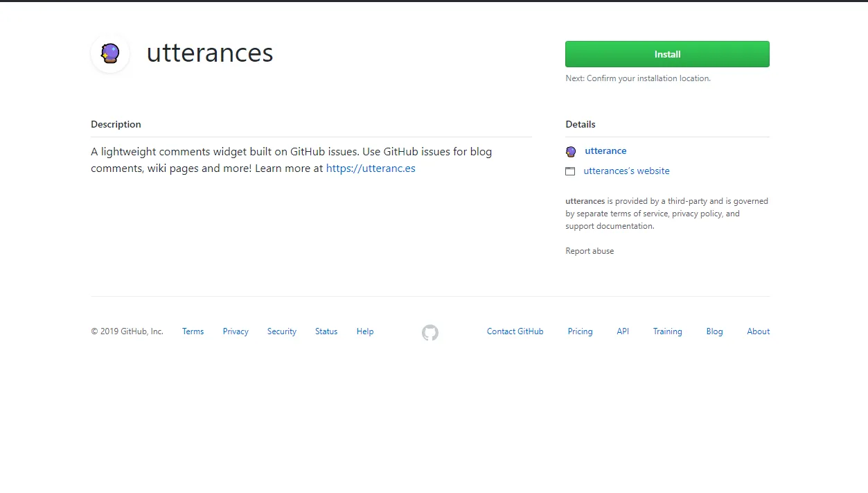Click the Training footer link
The width and height of the screenshot is (868, 493).
[667, 331]
